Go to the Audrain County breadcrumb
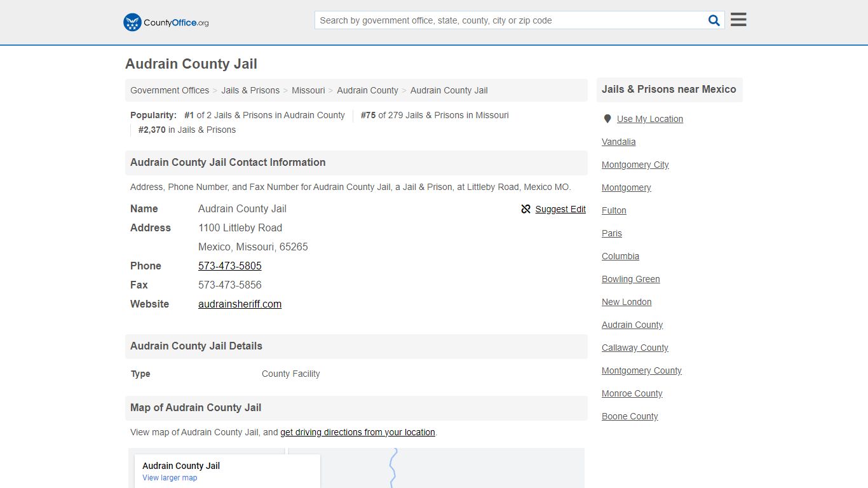Viewport: 868px width, 488px height. click(x=367, y=90)
